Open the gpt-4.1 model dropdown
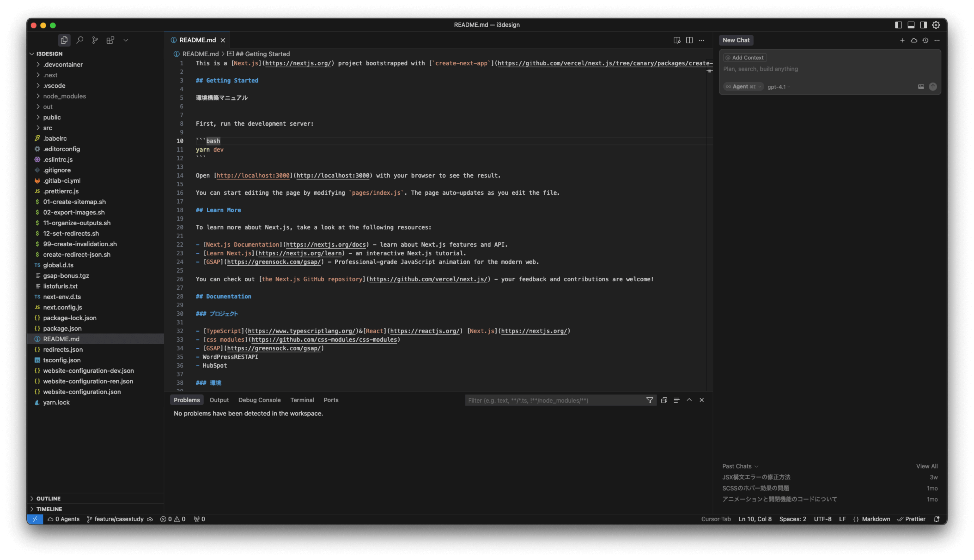This screenshot has height=560, width=974. point(779,87)
